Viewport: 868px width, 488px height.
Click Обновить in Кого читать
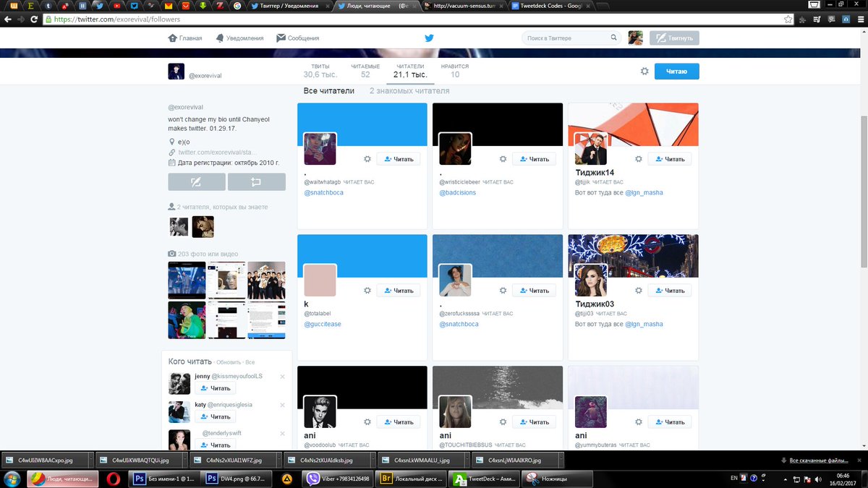click(x=228, y=362)
